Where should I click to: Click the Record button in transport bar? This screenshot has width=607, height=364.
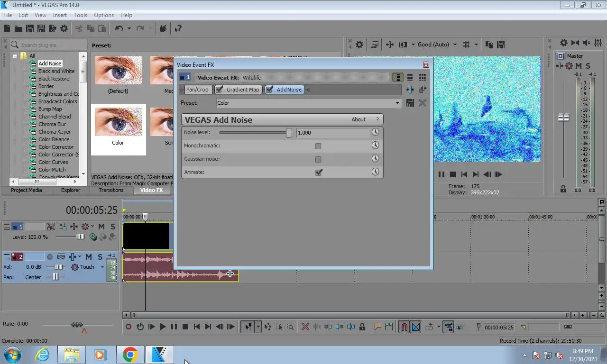[x=129, y=327]
